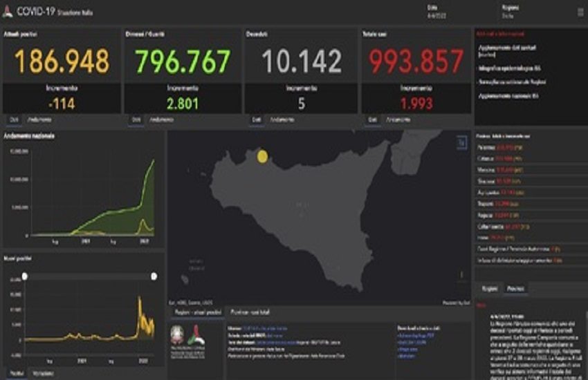Select Regioni - attuali positivi map tab

(196, 313)
